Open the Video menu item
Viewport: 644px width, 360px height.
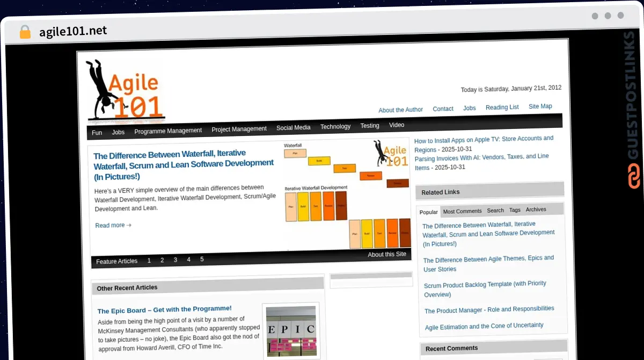[397, 125]
